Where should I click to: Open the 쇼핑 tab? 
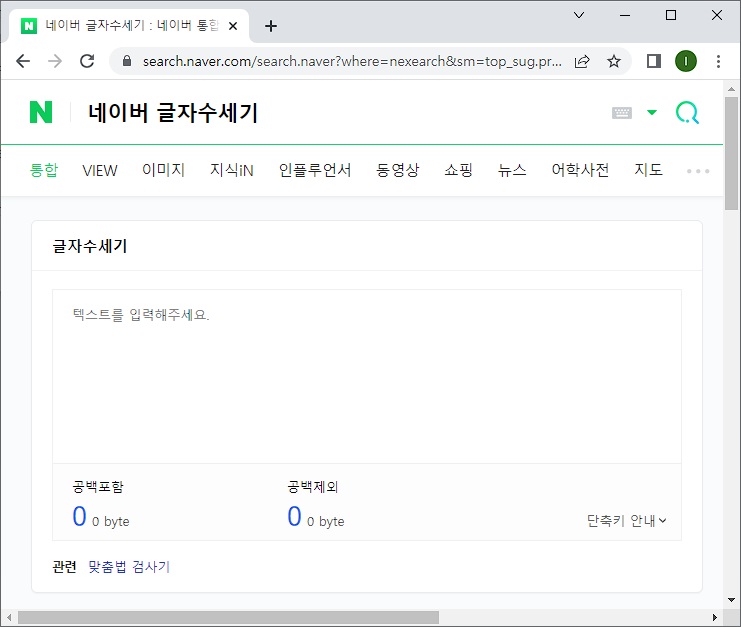pos(458,170)
